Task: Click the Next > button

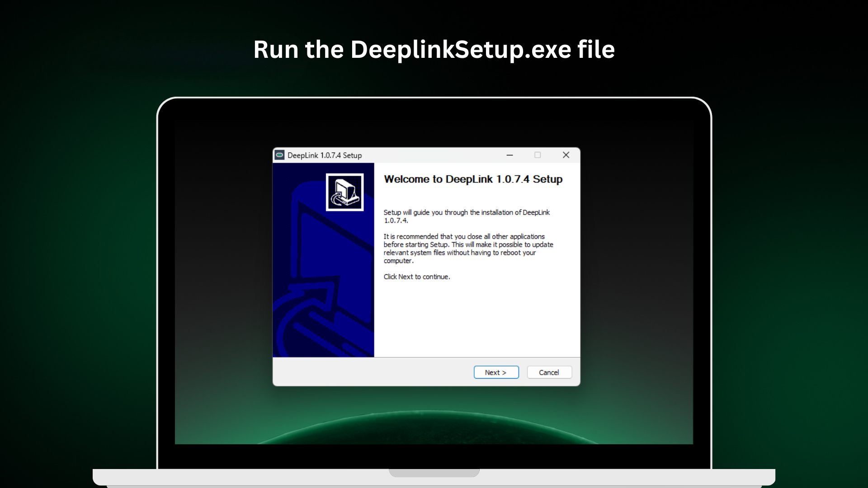Action: [x=496, y=372]
